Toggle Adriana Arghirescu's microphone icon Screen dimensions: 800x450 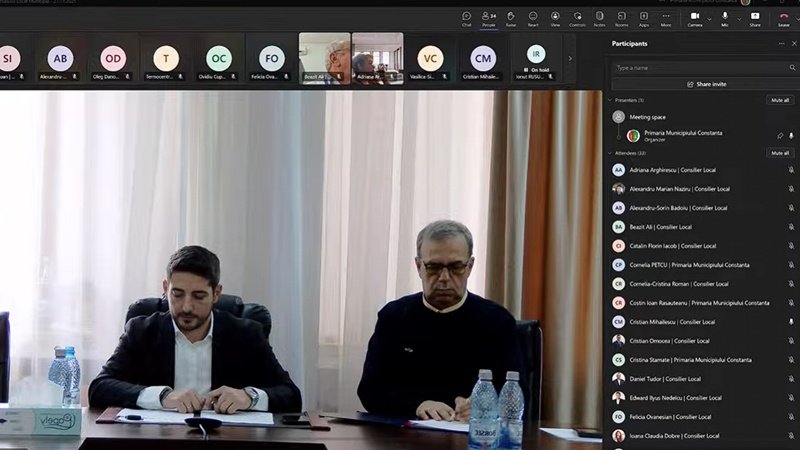[791, 170]
